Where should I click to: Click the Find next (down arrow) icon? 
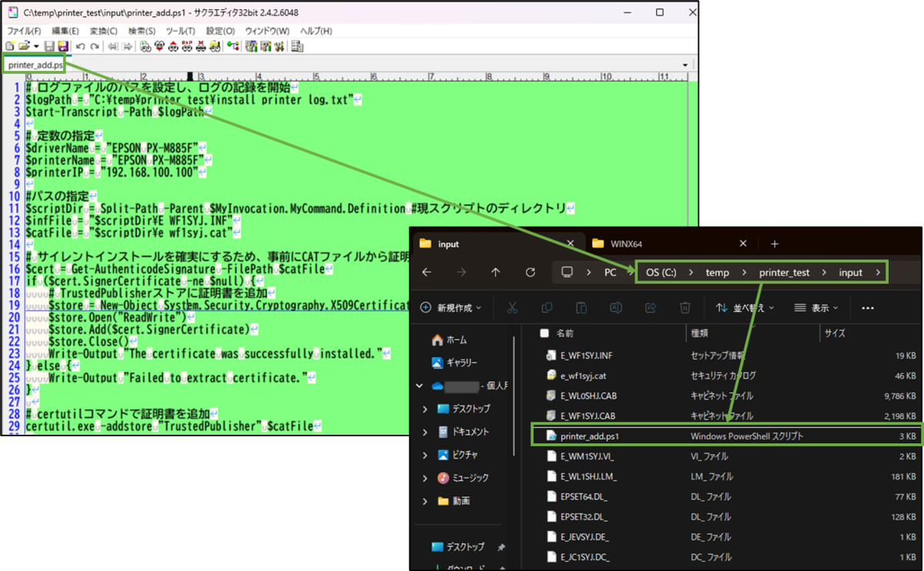tap(160, 46)
